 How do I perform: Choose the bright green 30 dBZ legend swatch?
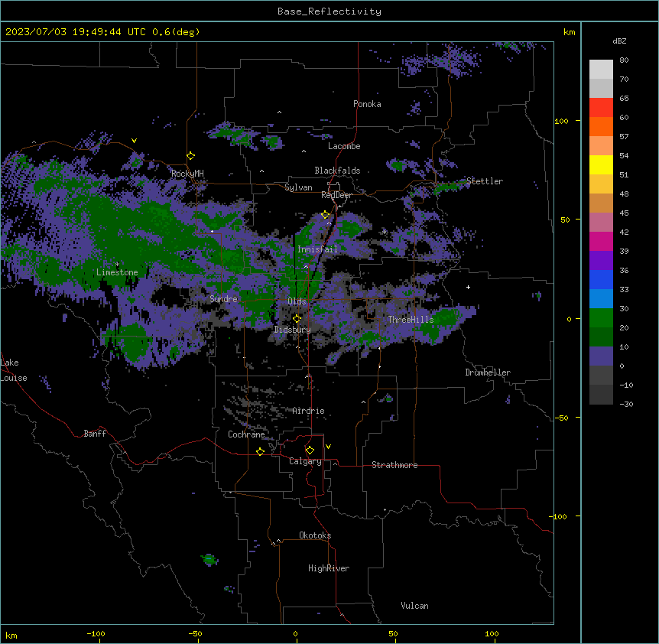[601, 318]
